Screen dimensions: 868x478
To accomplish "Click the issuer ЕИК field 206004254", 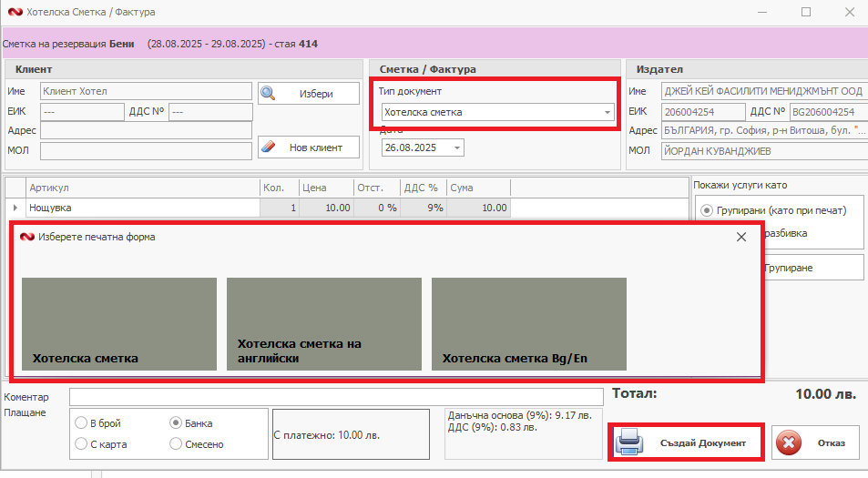I will (x=703, y=112).
